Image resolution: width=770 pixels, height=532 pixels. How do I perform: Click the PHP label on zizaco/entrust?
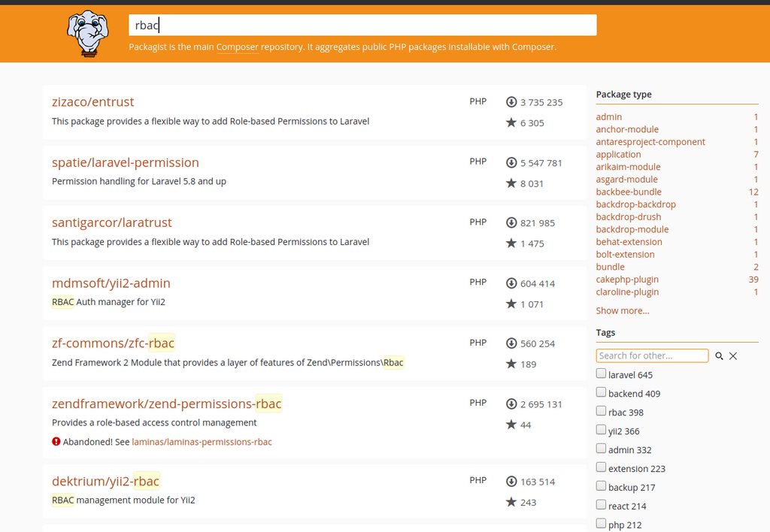tap(477, 101)
